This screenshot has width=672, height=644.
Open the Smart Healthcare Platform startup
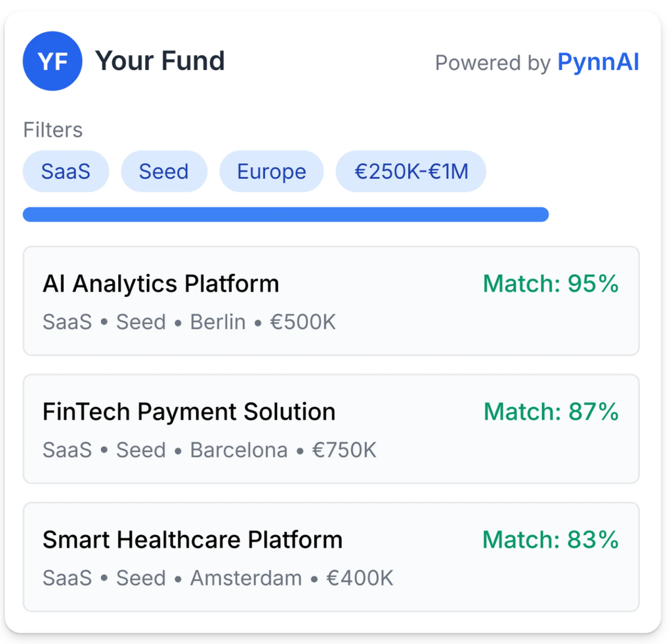coord(192,540)
